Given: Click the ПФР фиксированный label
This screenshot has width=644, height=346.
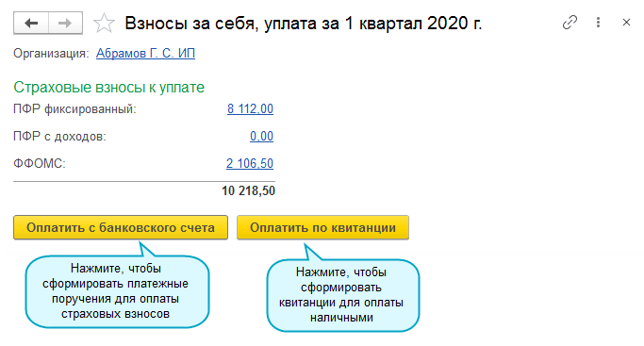Looking at the screenshot, I should [74, 109].
